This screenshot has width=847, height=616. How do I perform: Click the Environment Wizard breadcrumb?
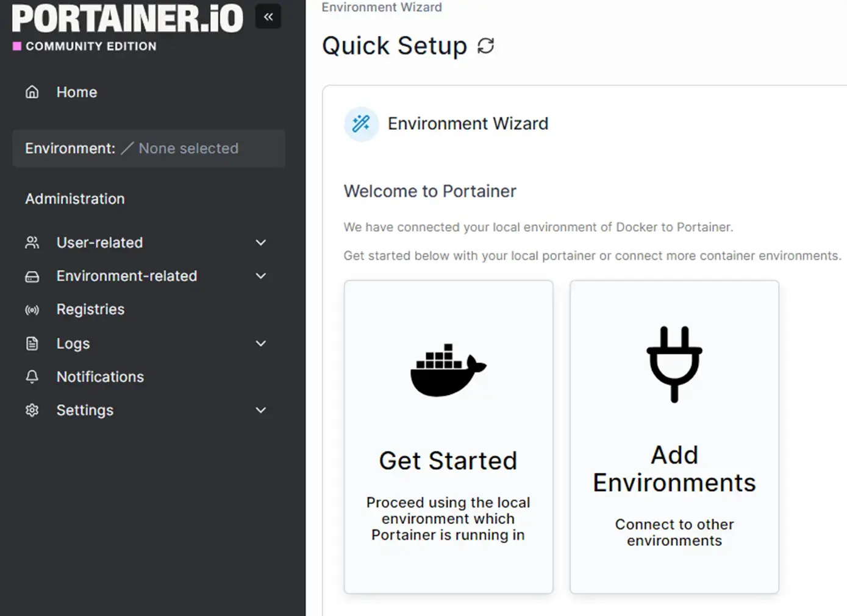point(382,7)
